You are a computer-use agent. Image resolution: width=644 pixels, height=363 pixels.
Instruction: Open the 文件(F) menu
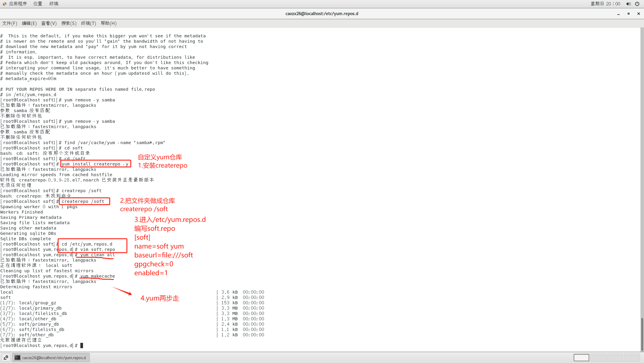tap(9, 23)
